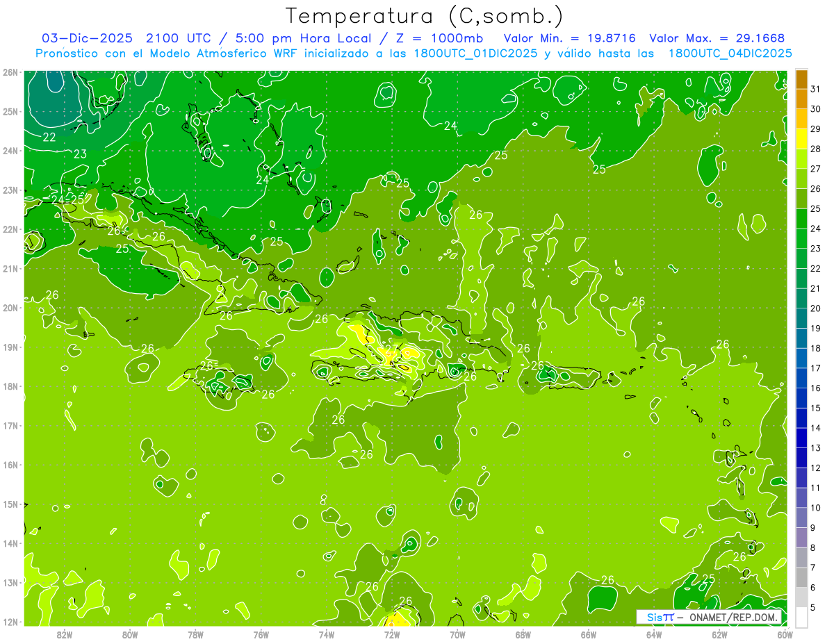Click the "66W" longitude axis label
Image resolution: width=834 pixels, height=644 pixels.
[589, 635]
